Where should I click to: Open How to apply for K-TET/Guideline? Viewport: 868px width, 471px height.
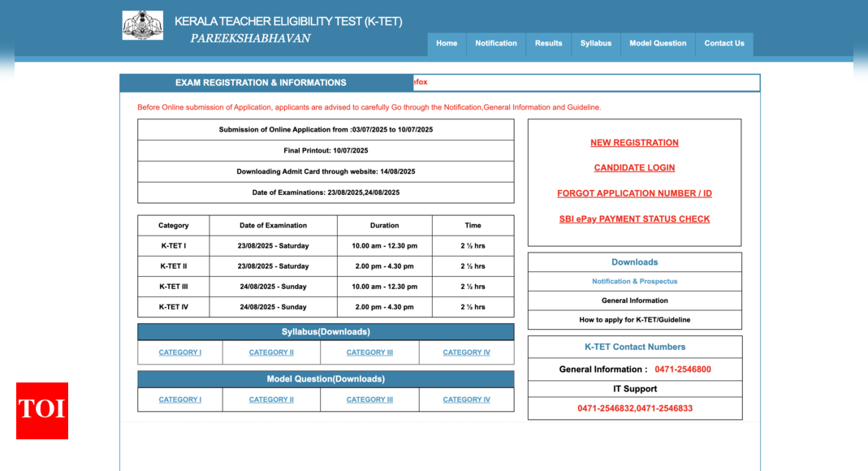pyautogui.click(x=634, y=320)
